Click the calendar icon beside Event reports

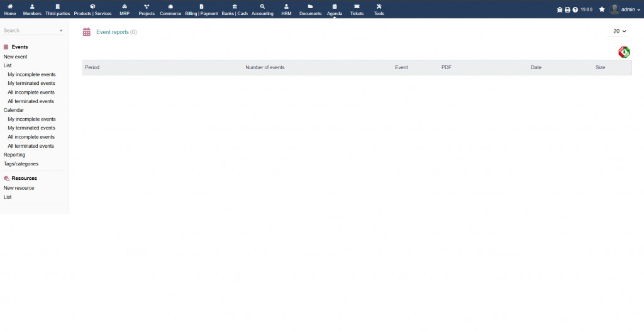pos(86,32)
